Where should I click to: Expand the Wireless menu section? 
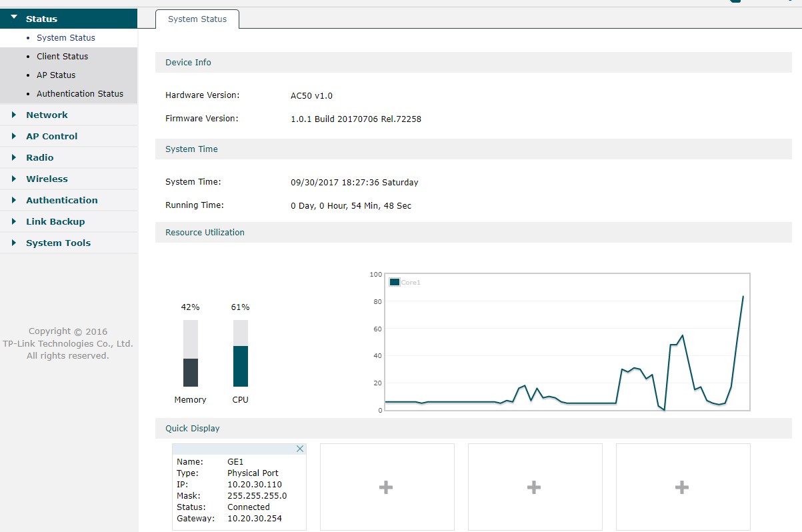pyautogui.click(x=47, y=179)
